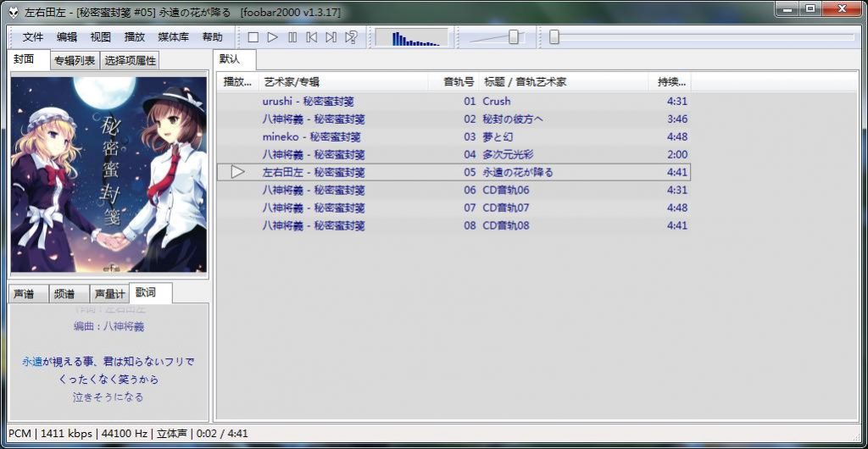Click the spectrum visualizer in the toolbar

tap(412, 37)
